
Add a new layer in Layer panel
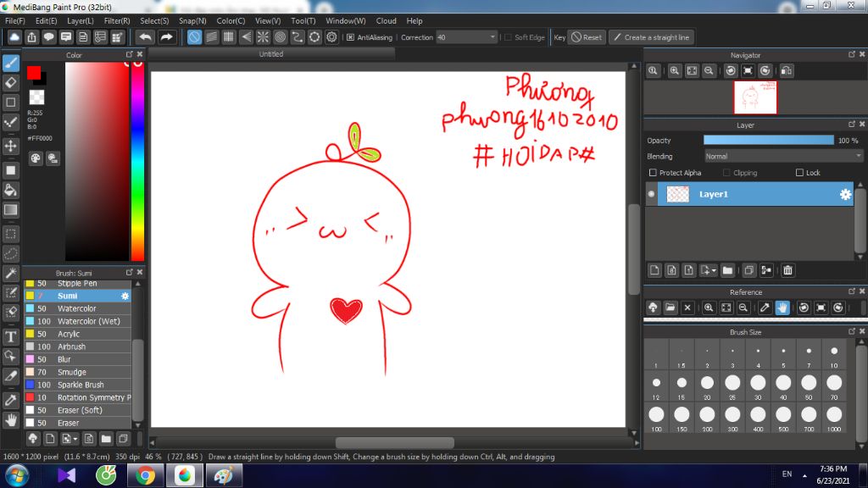(x=654, y=270)
